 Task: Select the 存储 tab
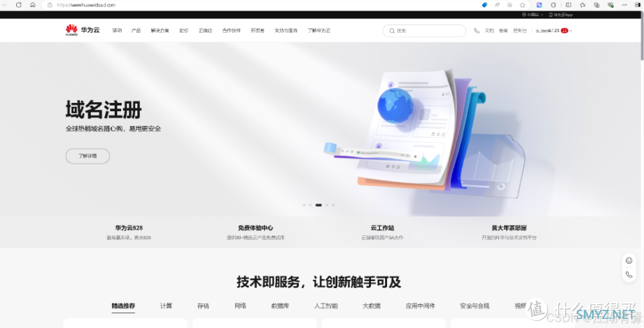(x=203, y=306)
